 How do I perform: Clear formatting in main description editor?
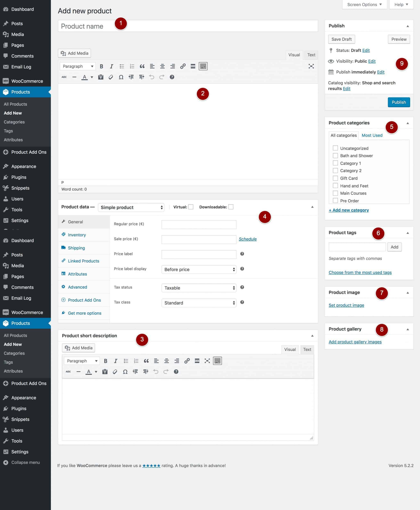coord(111,77)
